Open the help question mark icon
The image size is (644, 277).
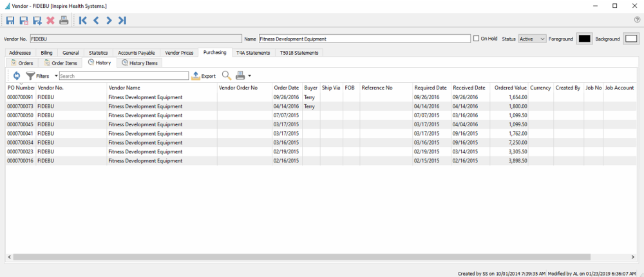[x=637, y=20]
